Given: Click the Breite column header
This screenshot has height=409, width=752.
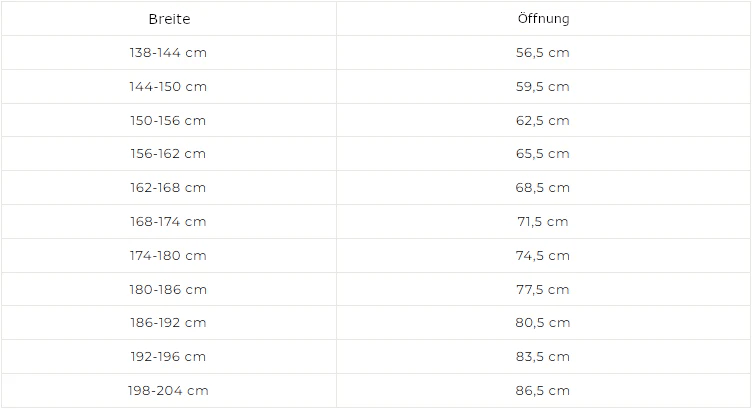Looking at the screenshot, I should 169,19.
